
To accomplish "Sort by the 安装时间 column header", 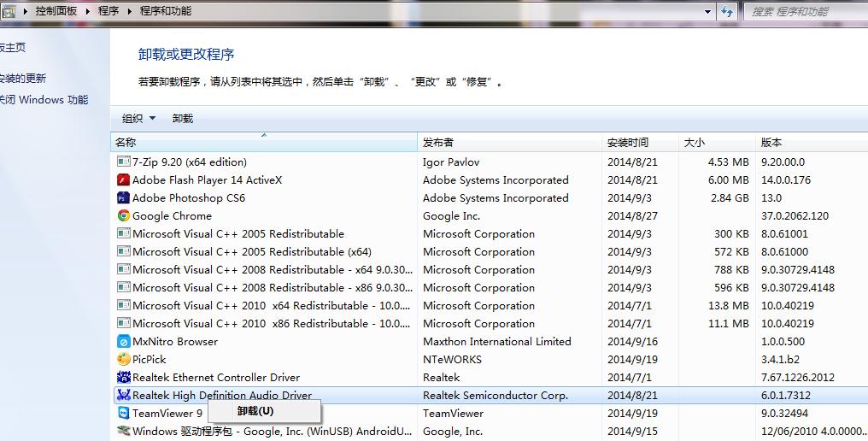I will click(627, 143).
